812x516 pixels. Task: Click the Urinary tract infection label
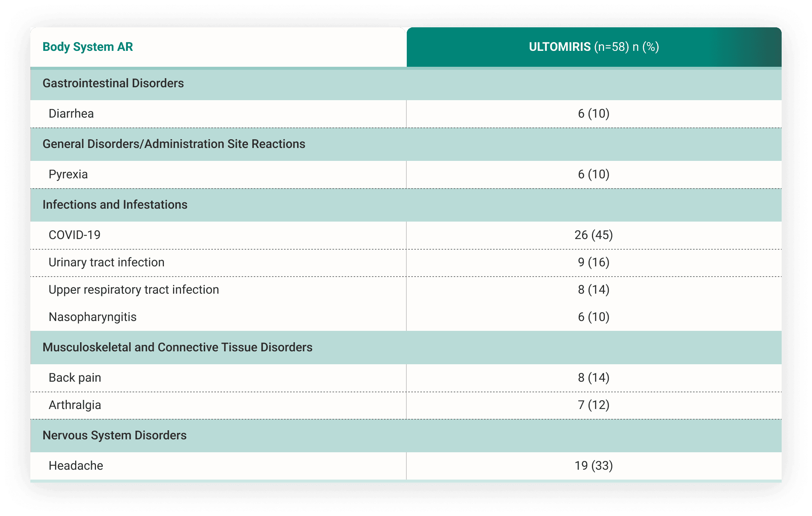[107, 263]
